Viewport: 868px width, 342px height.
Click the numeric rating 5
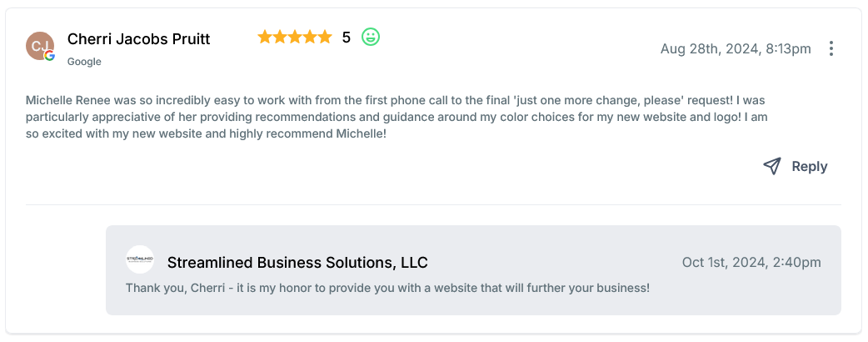point(347,37)
